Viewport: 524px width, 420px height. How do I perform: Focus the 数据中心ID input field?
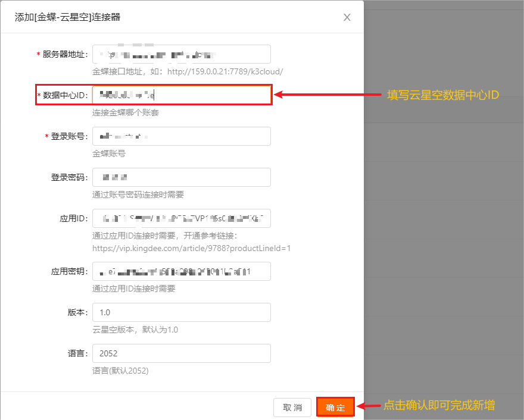[181, 95]
